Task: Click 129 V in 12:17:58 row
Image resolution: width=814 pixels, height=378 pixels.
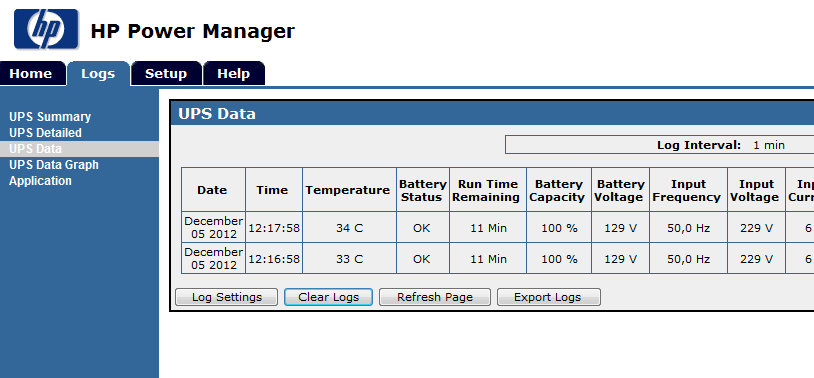Action: coord(620,227)
